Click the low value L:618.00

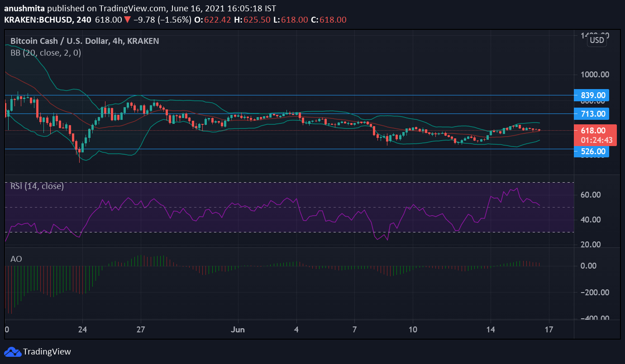[x=290, y=19]
